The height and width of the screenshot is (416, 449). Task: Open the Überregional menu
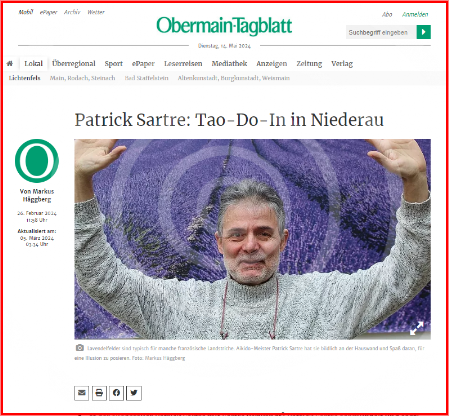click(74, 63)
